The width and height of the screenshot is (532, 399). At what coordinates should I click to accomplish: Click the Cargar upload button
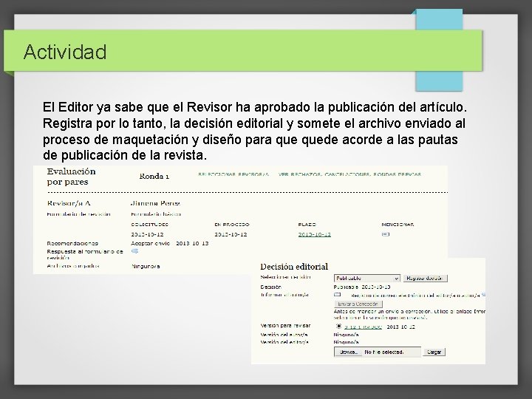434,352
